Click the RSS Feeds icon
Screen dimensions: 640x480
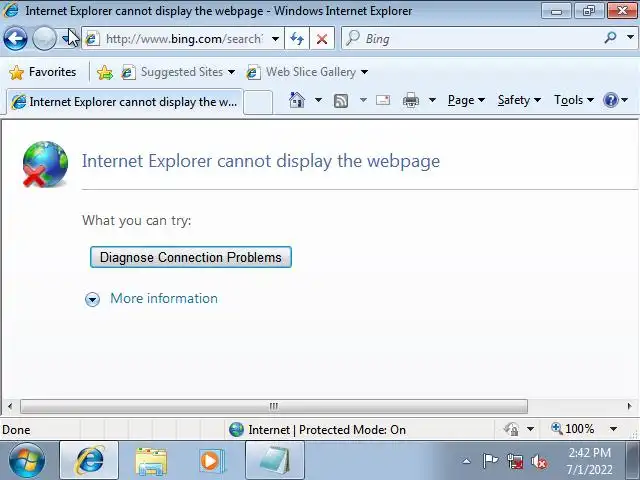(x=341, y=100)
